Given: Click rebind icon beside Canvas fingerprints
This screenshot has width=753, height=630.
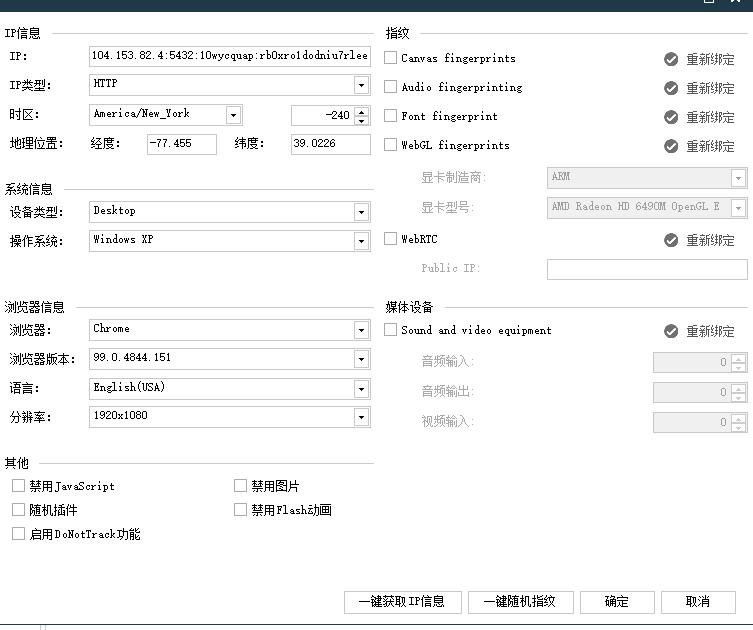Looking at the screenshot, I should click(x=670, y=59).
